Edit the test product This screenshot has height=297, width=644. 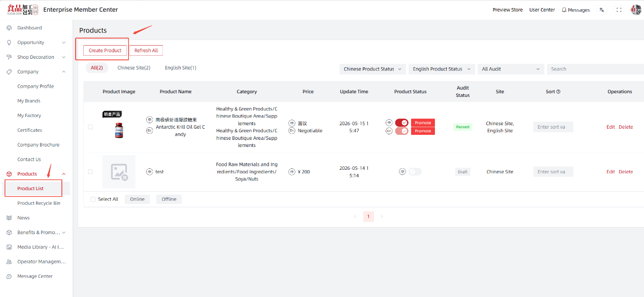[611, 172]
